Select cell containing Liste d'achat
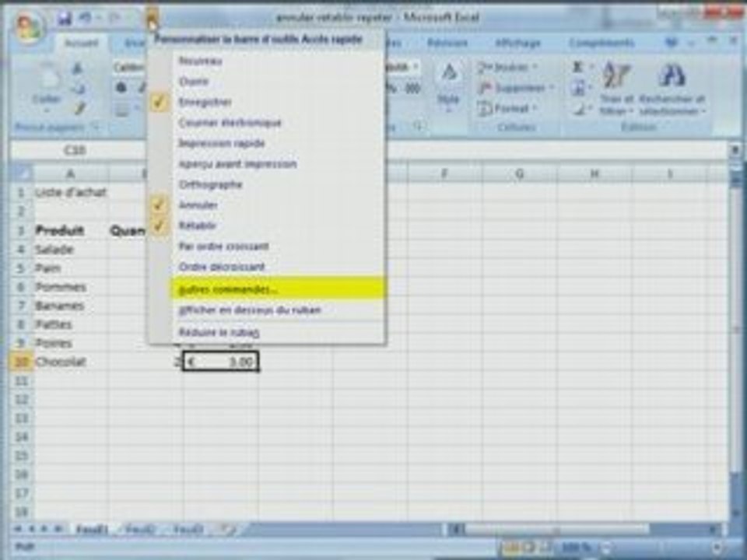 [x=71, y=192]
